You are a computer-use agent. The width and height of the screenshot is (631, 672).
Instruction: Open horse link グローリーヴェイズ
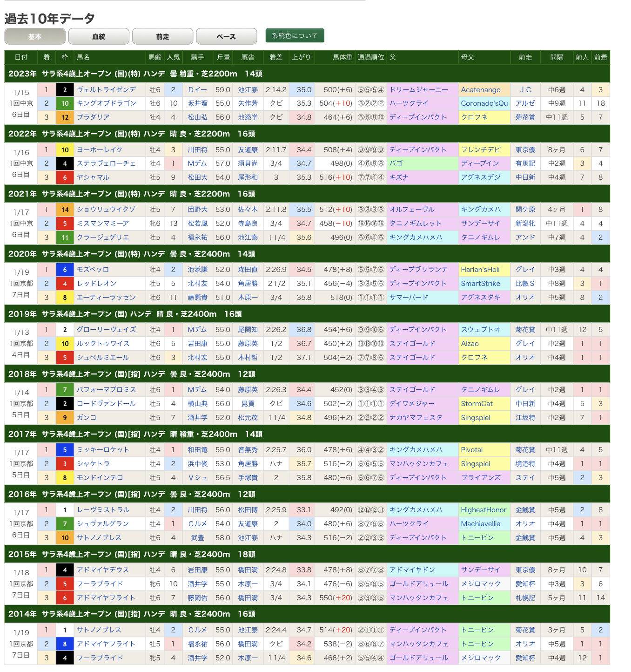coord(106,329)
